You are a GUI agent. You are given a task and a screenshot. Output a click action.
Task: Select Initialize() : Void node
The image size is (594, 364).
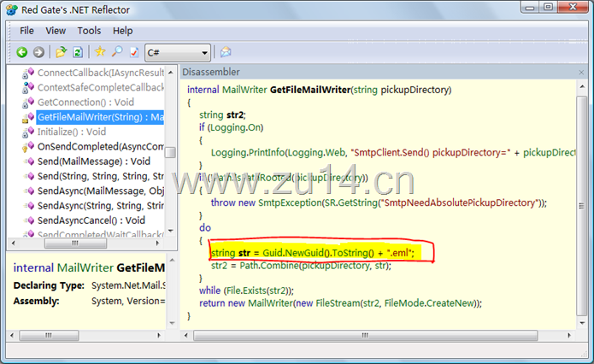click(72, 132)
